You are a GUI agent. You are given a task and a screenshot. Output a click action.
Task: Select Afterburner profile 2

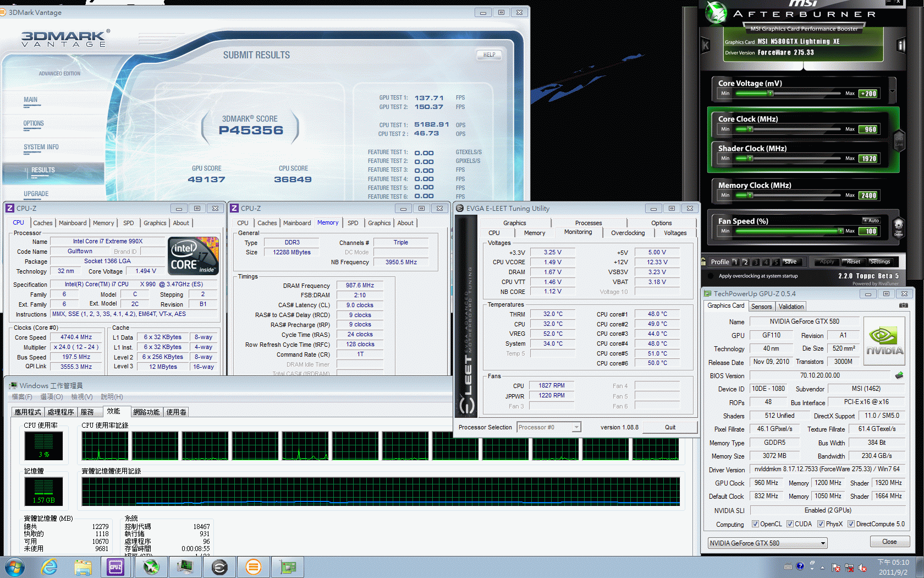click(746, 262)
